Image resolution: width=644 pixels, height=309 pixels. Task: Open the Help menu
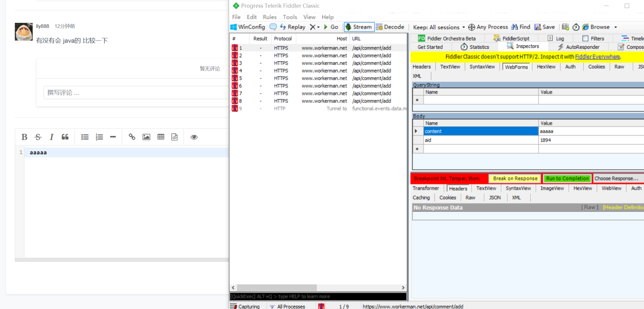pyautogui.click(x=327, y=17)
